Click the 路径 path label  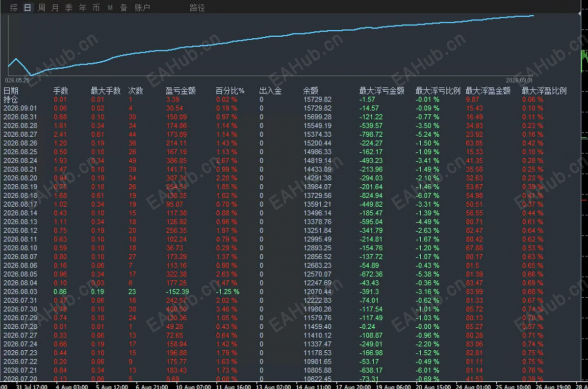[x=197, y=8]
